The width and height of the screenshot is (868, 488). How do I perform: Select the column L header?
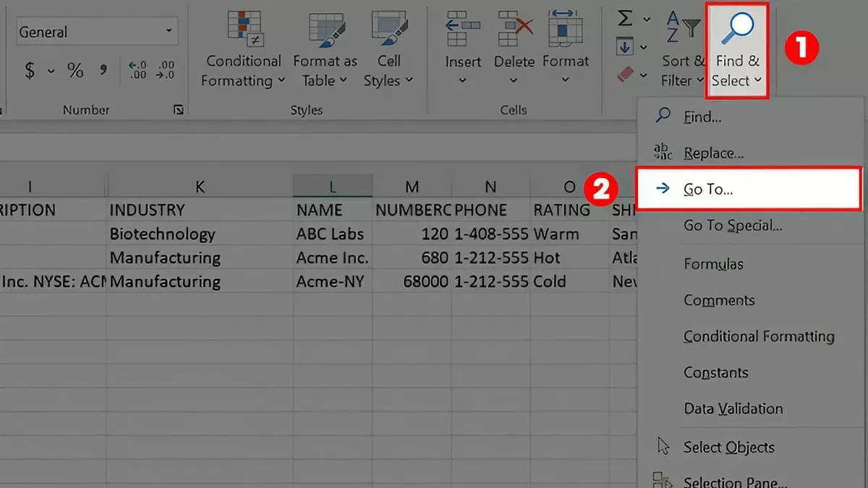click(x=332, y=186)
